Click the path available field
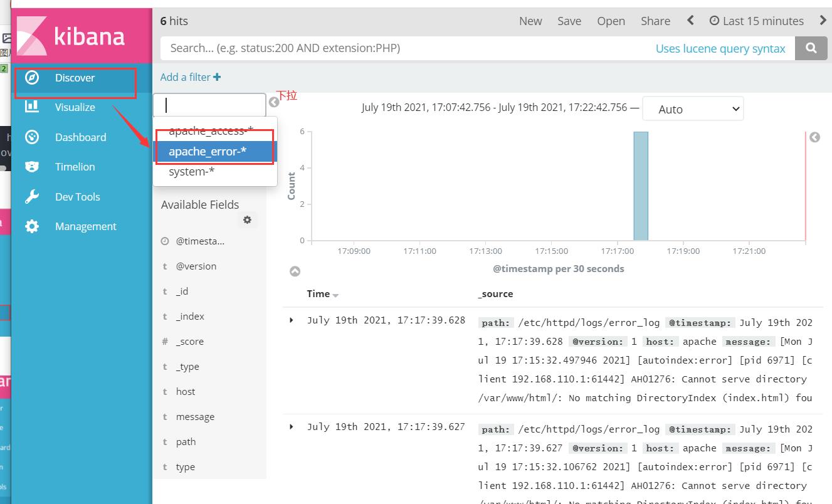 click(186, 442)
